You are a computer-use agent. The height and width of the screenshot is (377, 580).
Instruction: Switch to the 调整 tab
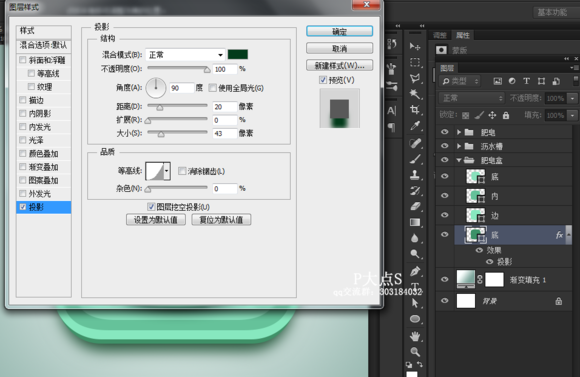(x=440, y=35)
